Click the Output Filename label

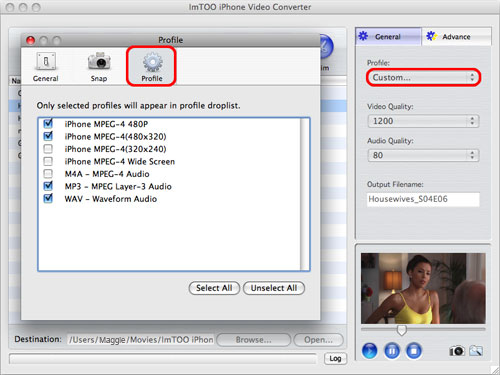[395, 184]
